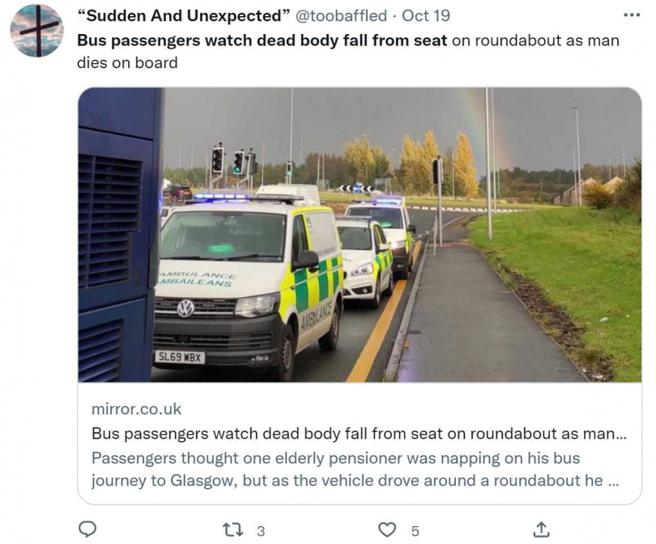Open "Sudden And Unexpected" display name
656x544 pixels.
click(x=184, y=16)
